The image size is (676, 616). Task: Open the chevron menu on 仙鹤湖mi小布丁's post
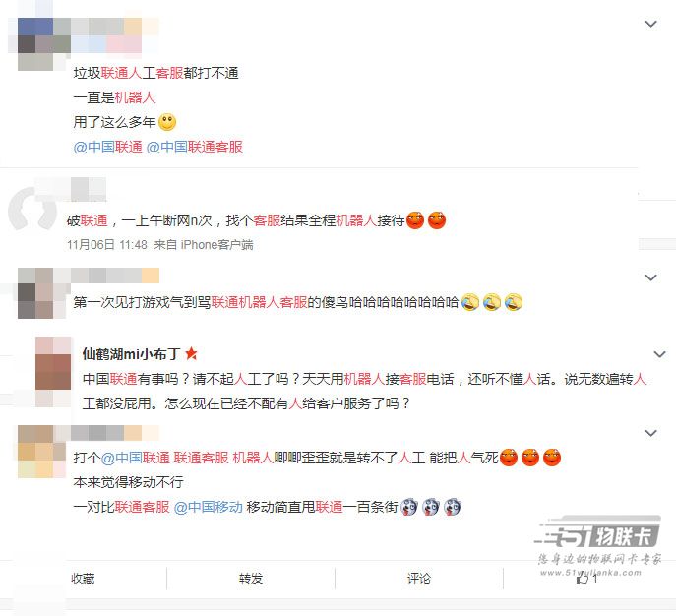coord(659,354)
